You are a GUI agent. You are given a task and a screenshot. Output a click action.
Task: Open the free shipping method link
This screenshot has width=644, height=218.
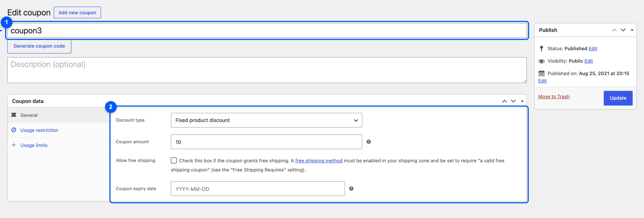pos(319,161)
